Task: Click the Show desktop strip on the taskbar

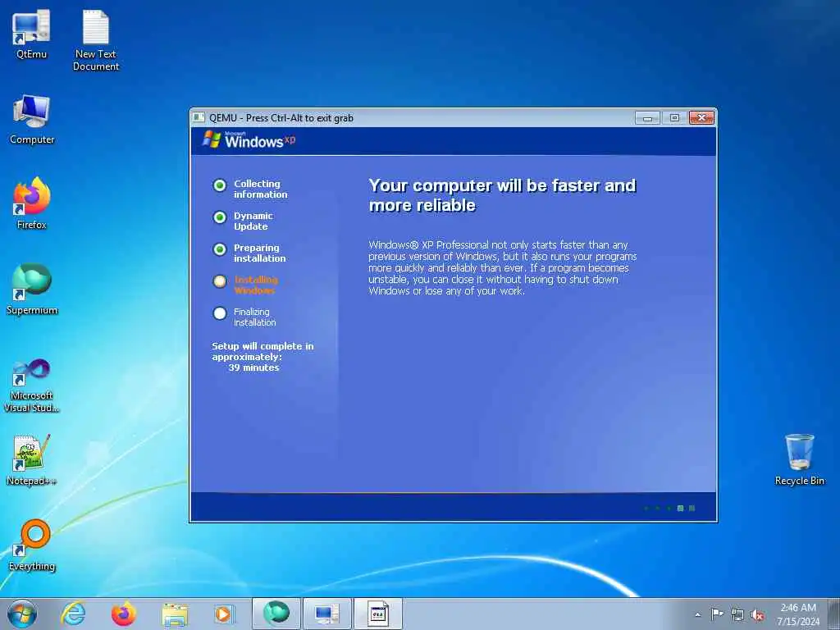Action: point(834,614)
